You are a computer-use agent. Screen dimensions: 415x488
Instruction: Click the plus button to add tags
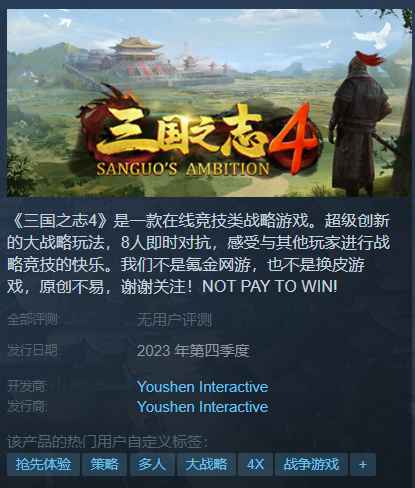(x=363, y=464)
